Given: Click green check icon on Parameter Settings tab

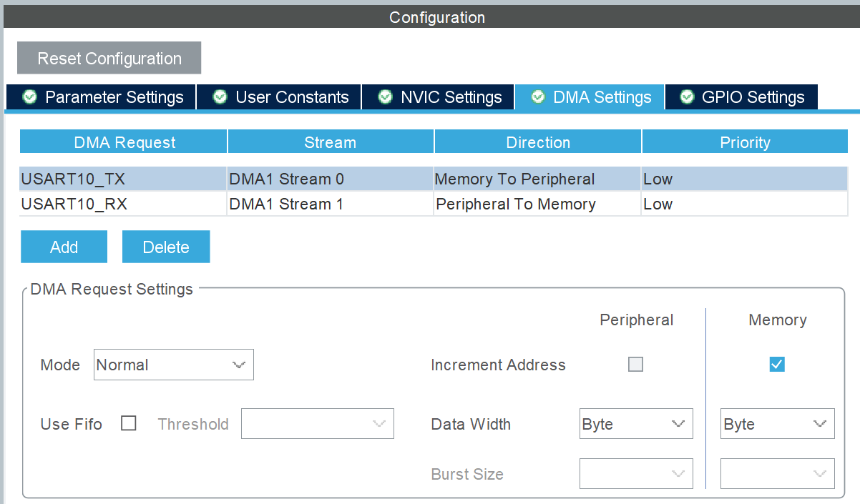Looking at the screenshot, I should pos(29,97).
